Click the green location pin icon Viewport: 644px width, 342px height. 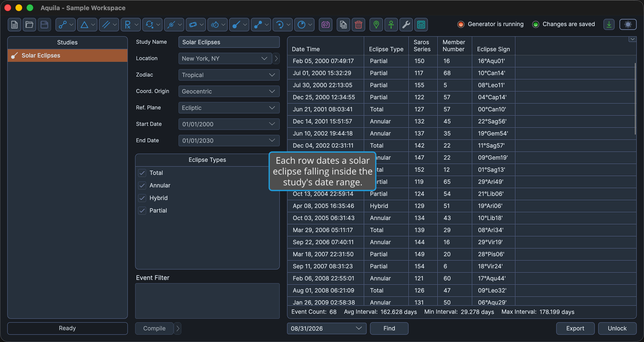coord(376,25)
